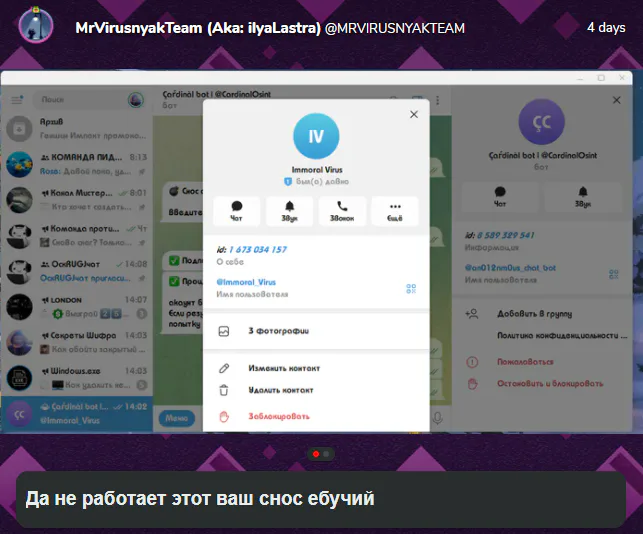Open the Канал Мистер... chat

[77, 200]
